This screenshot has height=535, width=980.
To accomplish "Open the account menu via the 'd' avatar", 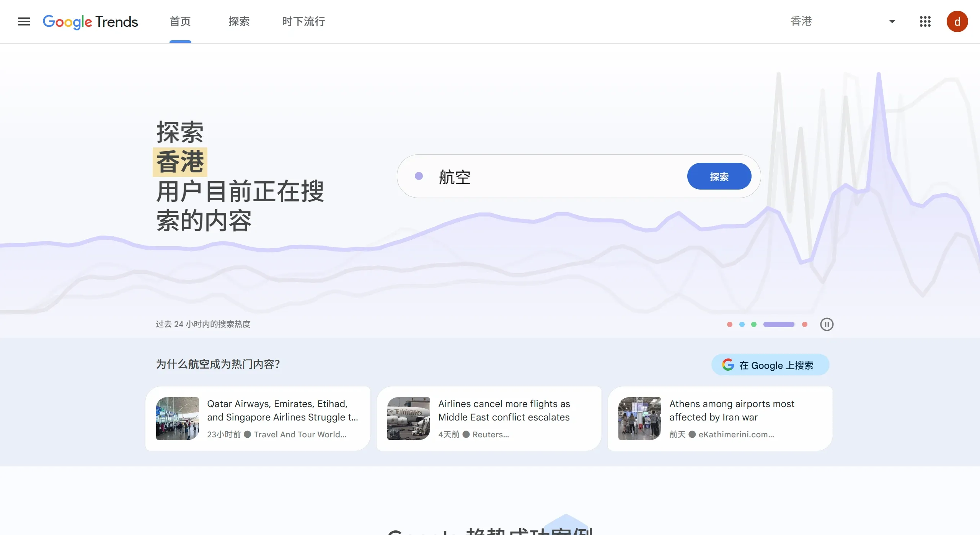I will pos(957,21).
